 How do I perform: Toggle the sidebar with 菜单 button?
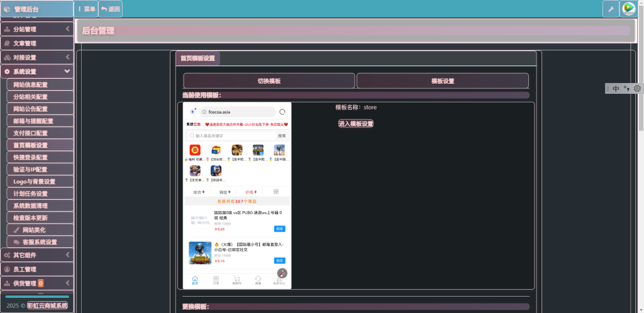point(86,9)
